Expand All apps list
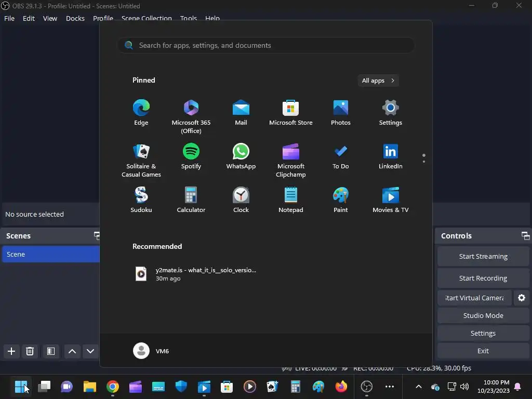The image size is (532, 399). [x=378, y=81]
